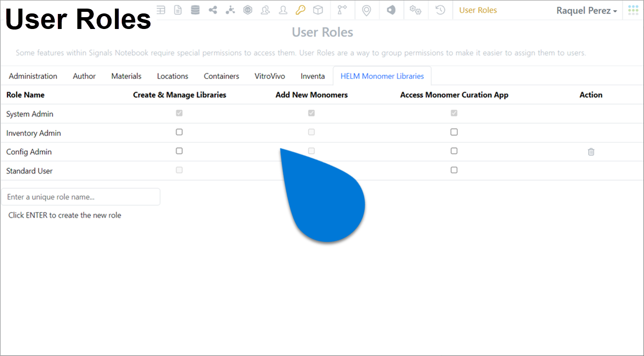Open the Containers tab
This screenshot has height=356, width=644.
[222, 76]
